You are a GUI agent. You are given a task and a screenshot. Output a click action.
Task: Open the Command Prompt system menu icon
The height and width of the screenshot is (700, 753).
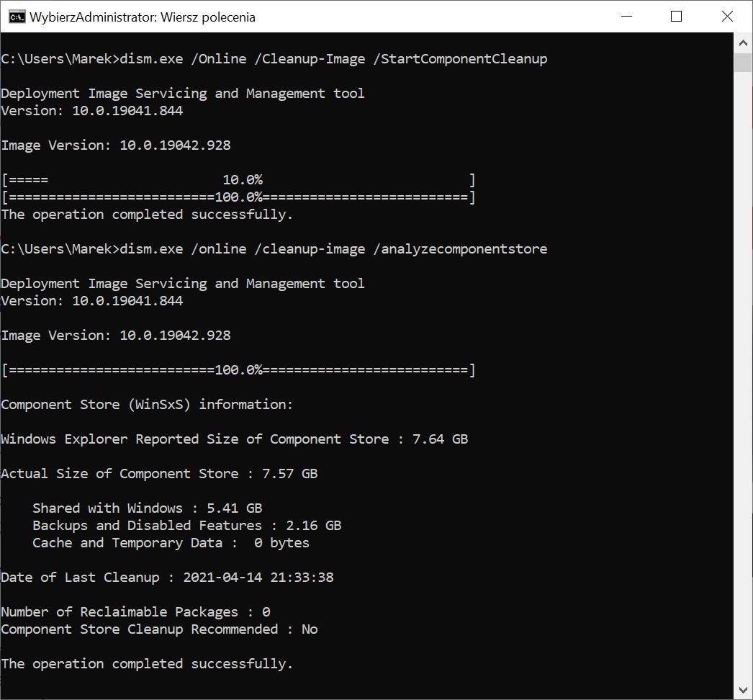(x=17, y=17)
